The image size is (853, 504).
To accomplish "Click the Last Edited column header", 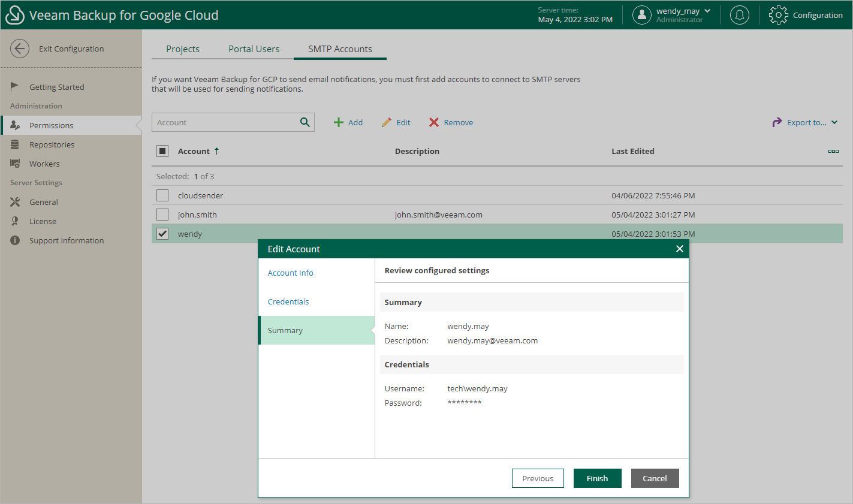I will pos(633,151).
